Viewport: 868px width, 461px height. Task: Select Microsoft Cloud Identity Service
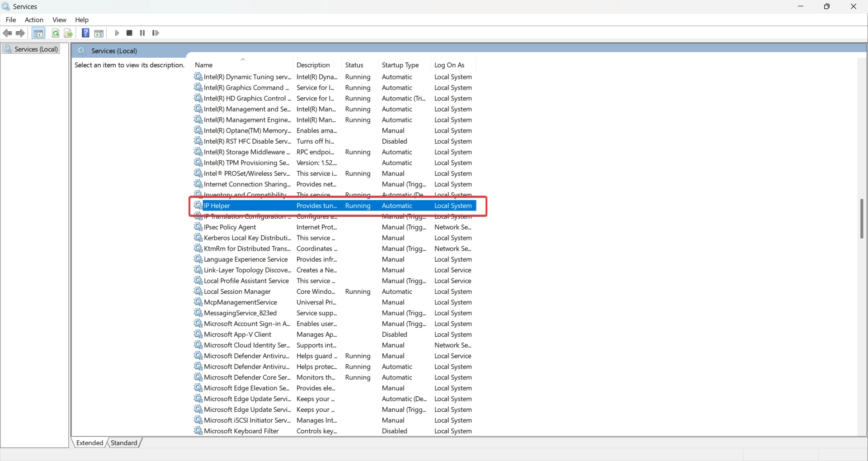(335, 345)
